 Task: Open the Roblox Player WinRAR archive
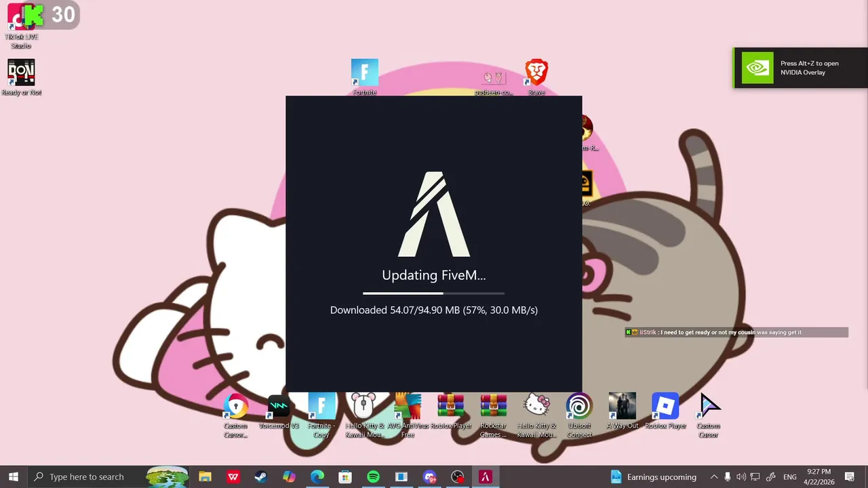pos(451,411)
